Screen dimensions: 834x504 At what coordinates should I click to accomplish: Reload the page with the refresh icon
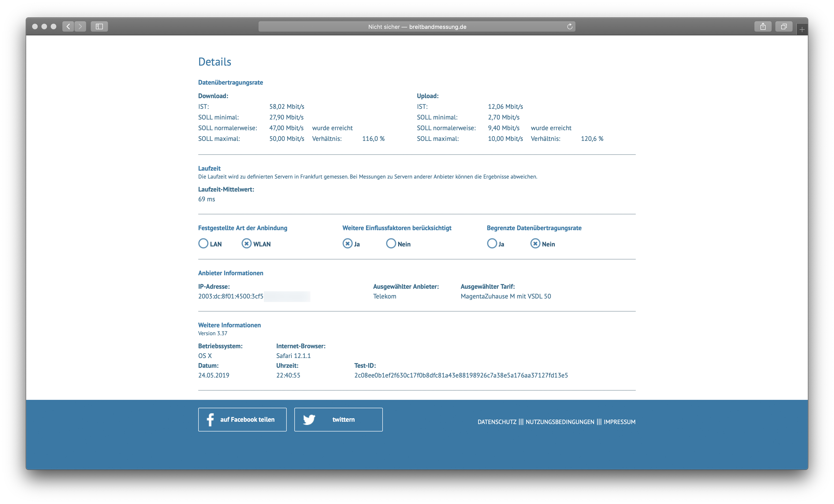coord(570,26)
